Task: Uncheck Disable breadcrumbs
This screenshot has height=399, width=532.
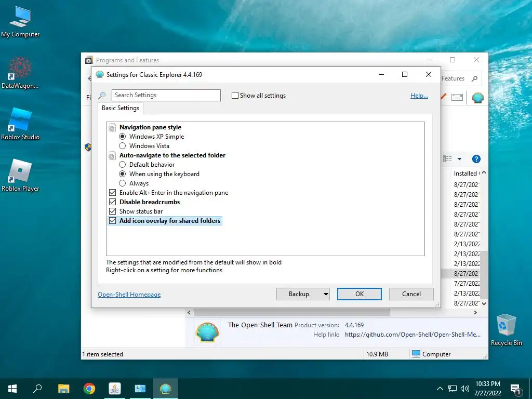Action: [112, 202]
